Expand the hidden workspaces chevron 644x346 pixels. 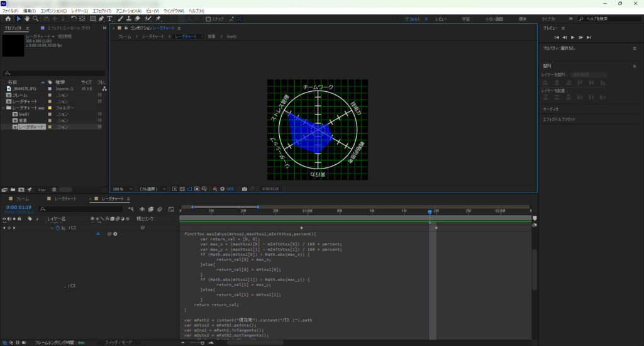[570, 19]
